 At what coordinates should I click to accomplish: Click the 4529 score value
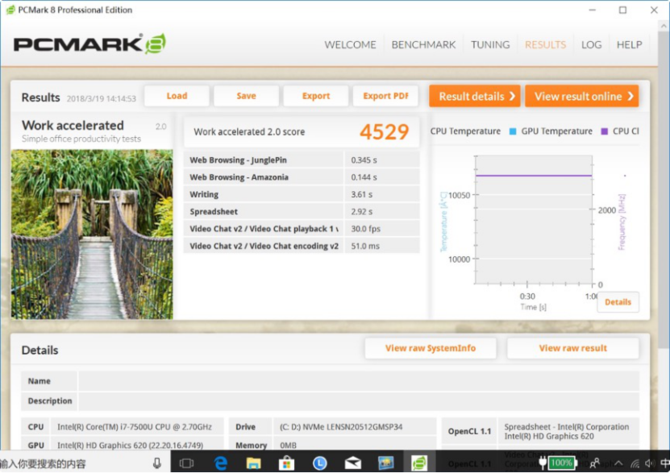pyautogui.click(x=384, y=132)
